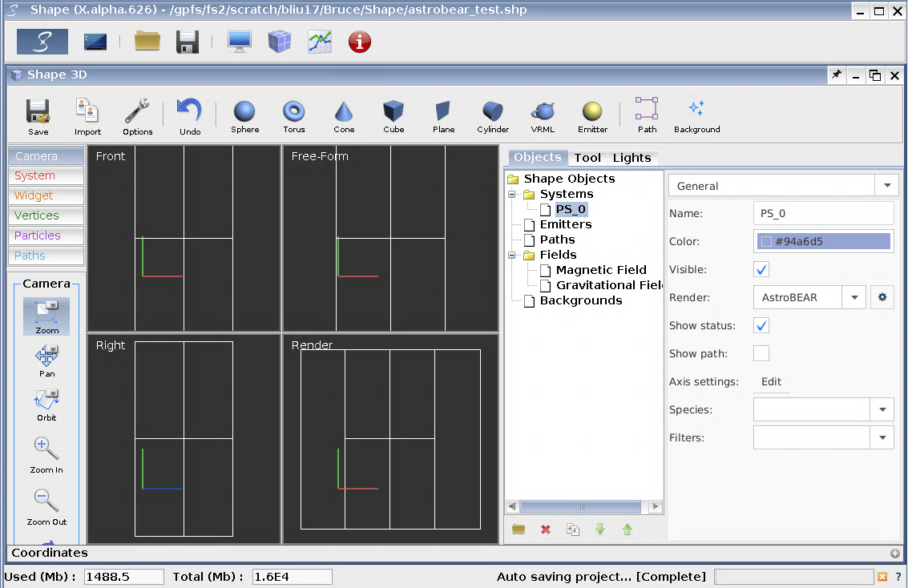Click the Import tool
Screen dimensions: 908x588
pyautogui.click(x=87, y=117)
